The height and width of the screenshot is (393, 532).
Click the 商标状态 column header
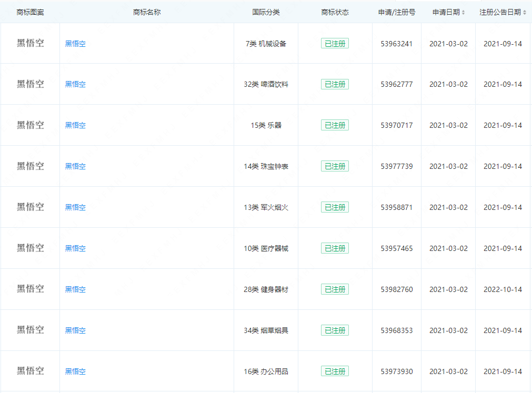335,13
